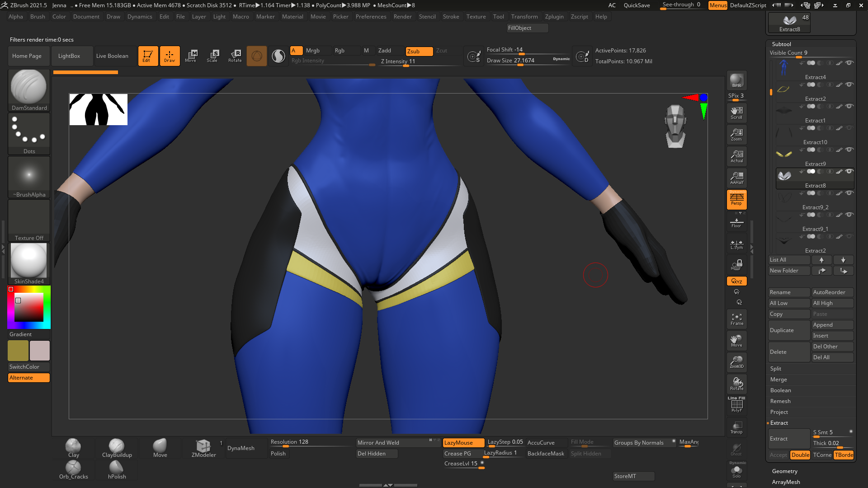Toggle Extract4 subtool visibility eye
Viewport: 868px width, 488px height.
[x=849, y=63]
